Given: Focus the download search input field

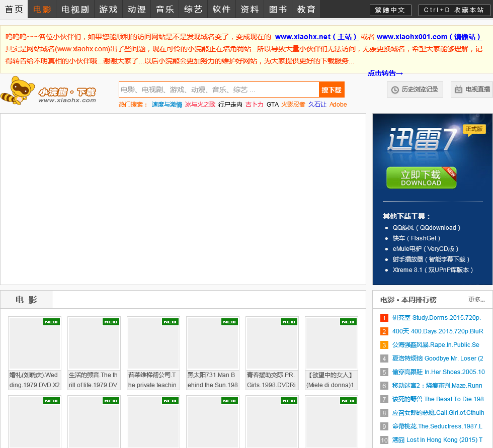Looking at the screenshot, I should 219,90.
